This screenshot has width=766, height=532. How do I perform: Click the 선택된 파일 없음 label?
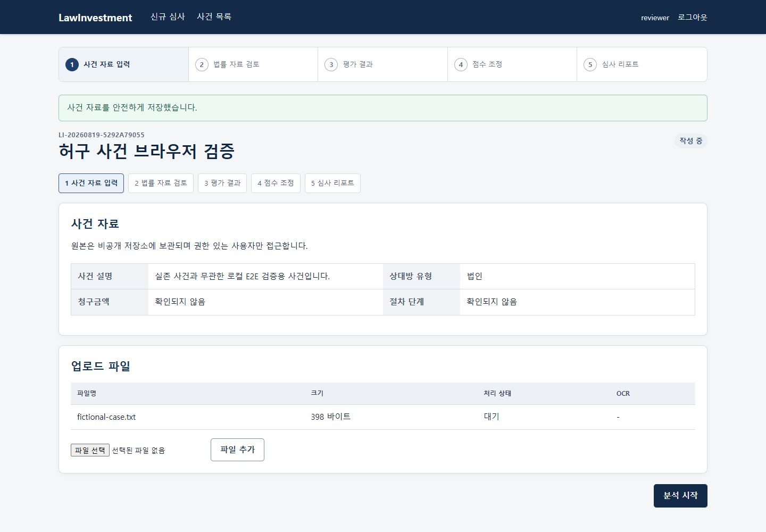[x=138, y=451]
